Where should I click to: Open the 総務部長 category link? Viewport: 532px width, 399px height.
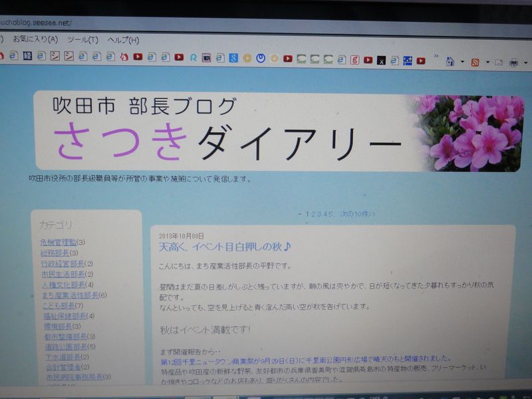55,253
